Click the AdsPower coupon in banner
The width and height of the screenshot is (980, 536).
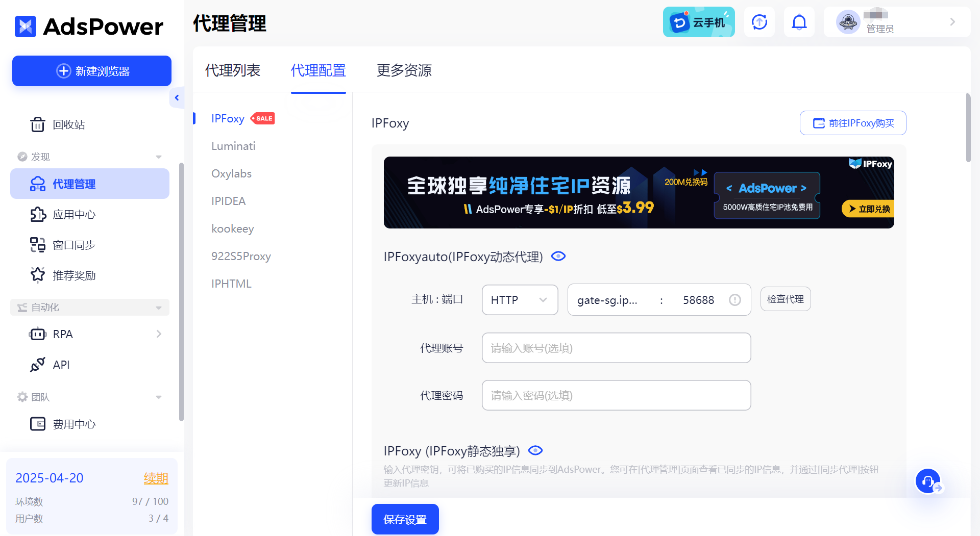click(x=767, y=195)
